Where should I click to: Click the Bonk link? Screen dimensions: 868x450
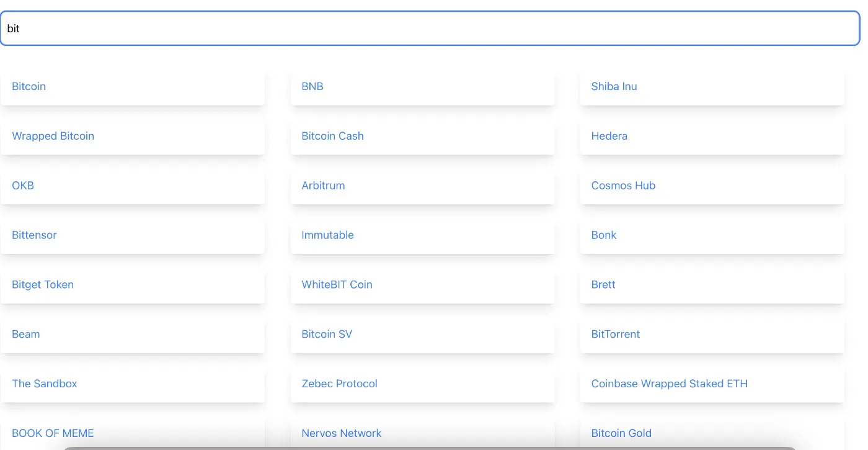tap(603, 235)
